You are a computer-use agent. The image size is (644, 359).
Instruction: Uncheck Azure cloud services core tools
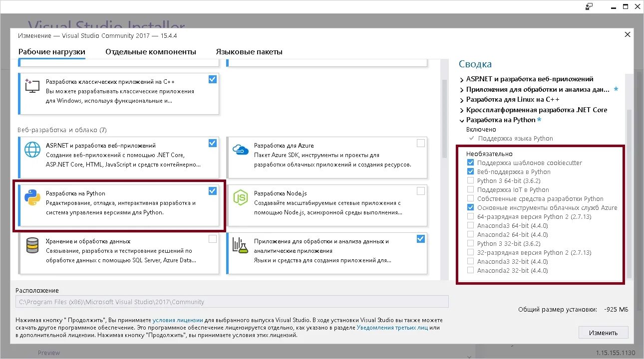[470, 207]
